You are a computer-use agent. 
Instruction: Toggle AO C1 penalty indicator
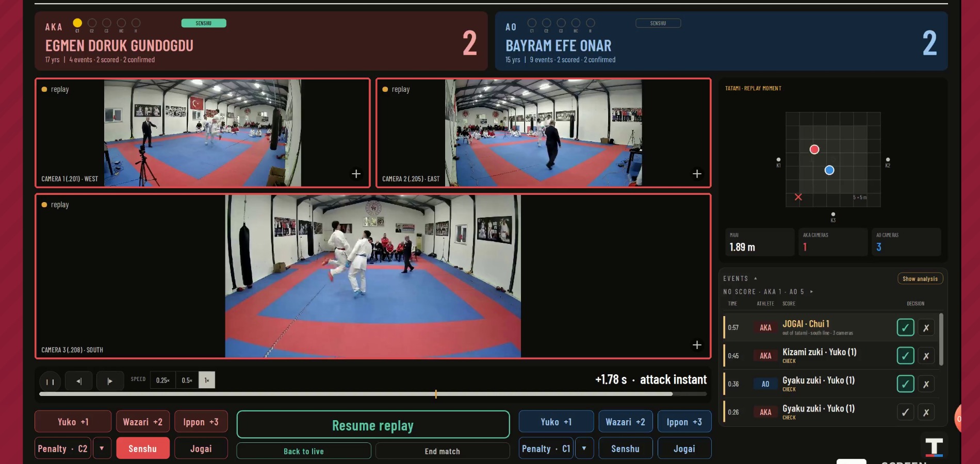[532, 23]
